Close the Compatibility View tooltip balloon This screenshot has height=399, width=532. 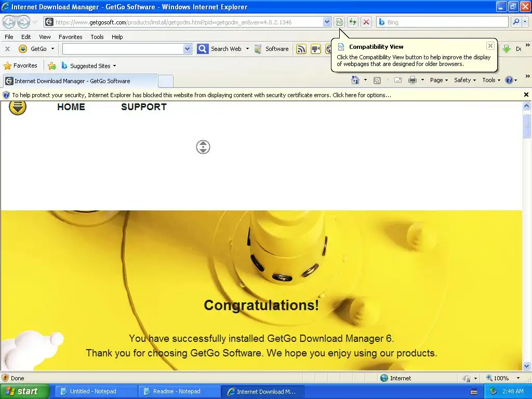(490, 46)
